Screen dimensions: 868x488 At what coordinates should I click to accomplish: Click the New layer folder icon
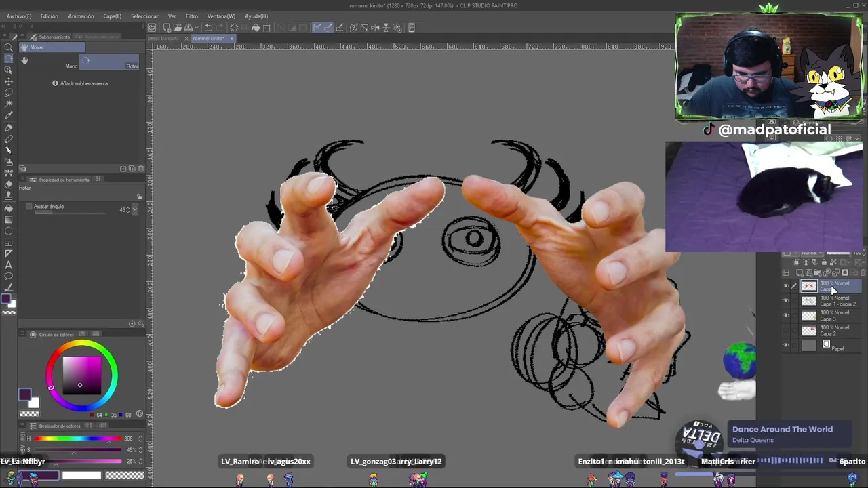pyautogui.click(x=818, y=272)
